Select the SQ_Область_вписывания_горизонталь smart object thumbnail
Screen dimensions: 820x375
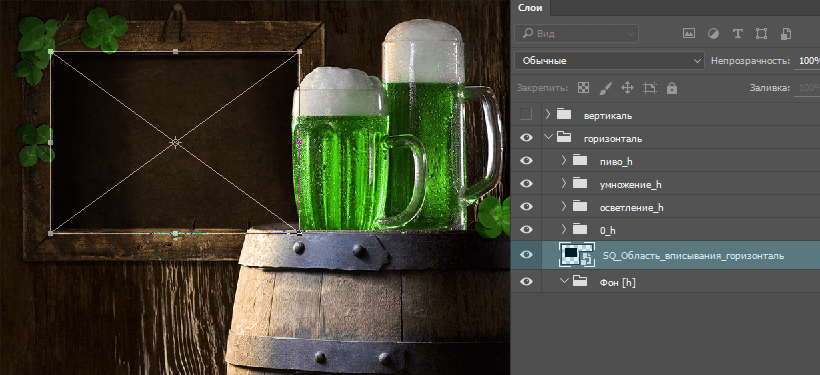point(577,255)
